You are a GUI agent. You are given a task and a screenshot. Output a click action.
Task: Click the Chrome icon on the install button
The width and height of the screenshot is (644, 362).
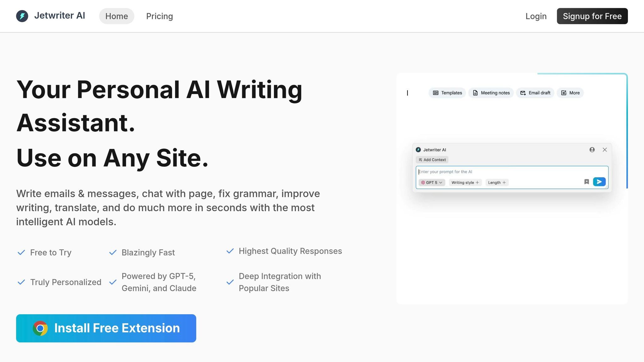tap(40, 328)
